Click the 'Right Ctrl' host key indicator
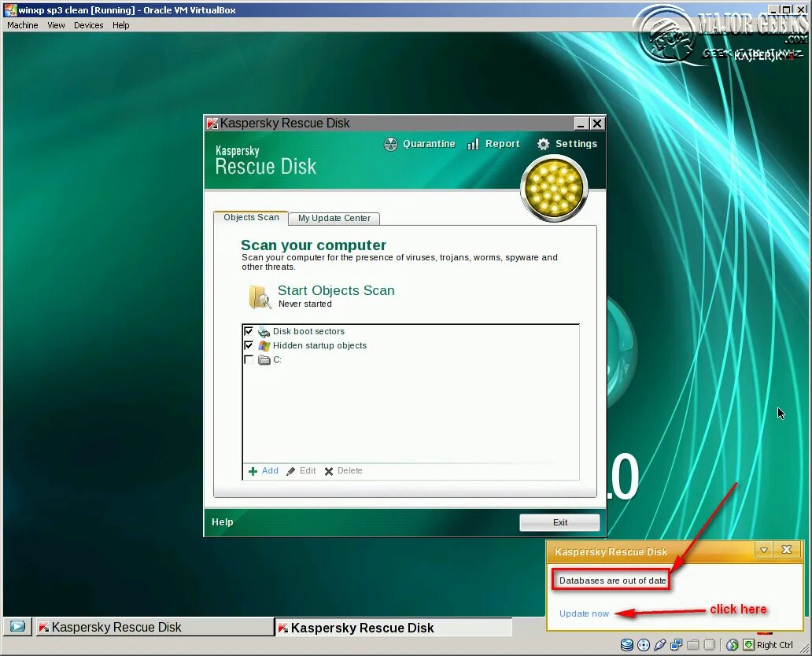812x656 pixels. 775,645
